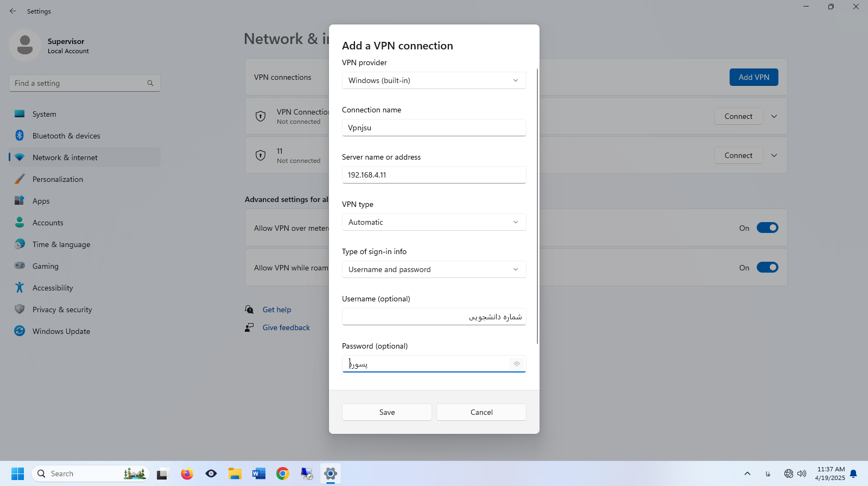Click the dialog's vertical scrollbar
The image size is (868, 486).
pos(537,206)
